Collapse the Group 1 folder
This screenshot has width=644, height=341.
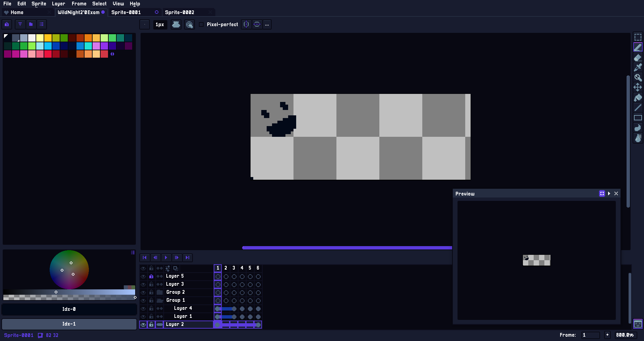160,300
